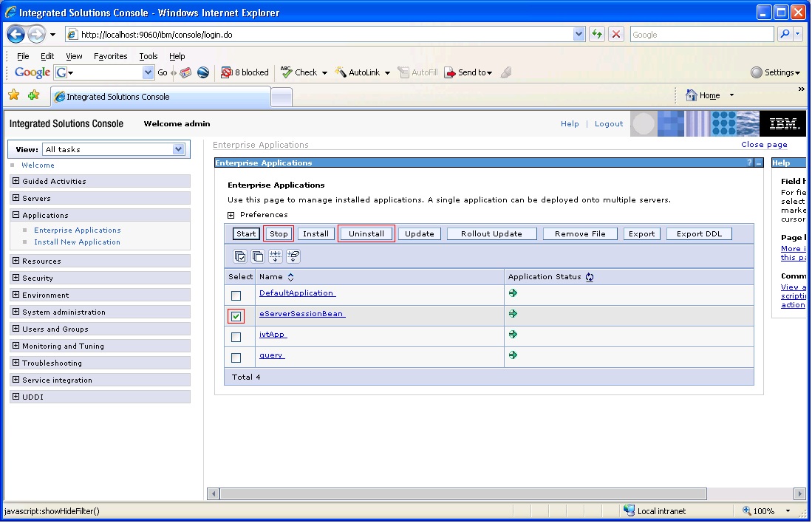Click the search magnifier button
The height and width of the screenshot is (523, 812).
pyautogui.click(x=785, y=34)
